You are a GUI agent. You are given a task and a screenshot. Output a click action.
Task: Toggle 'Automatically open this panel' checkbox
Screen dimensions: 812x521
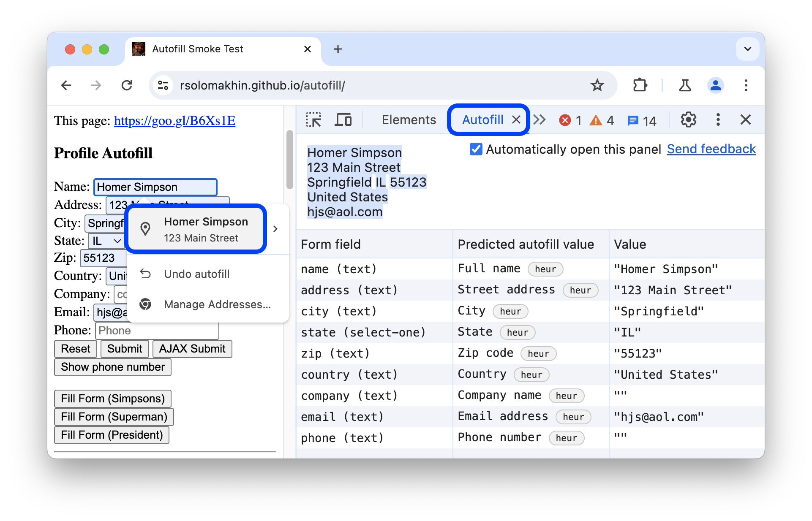(474, 149)
